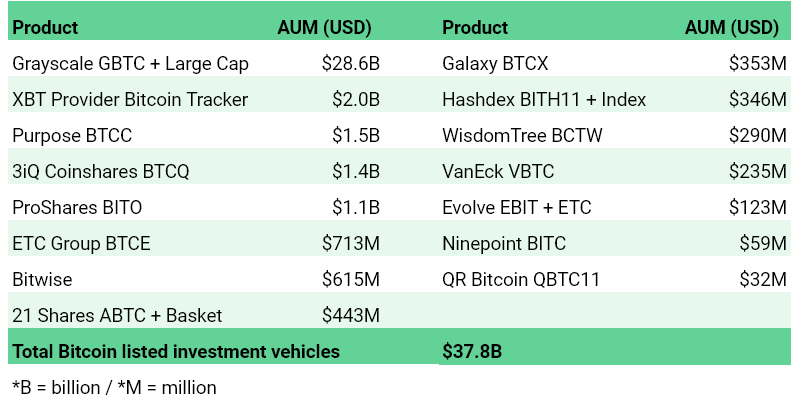Select the Ninepoint BITC product name
The image size is (805, 407).
pos(504,244)
